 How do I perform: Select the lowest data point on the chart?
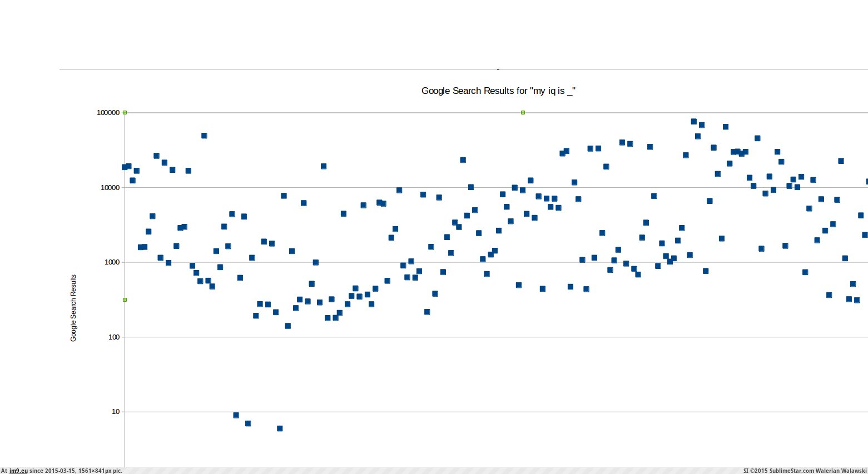pyautogui.click(x=280, y=428)
